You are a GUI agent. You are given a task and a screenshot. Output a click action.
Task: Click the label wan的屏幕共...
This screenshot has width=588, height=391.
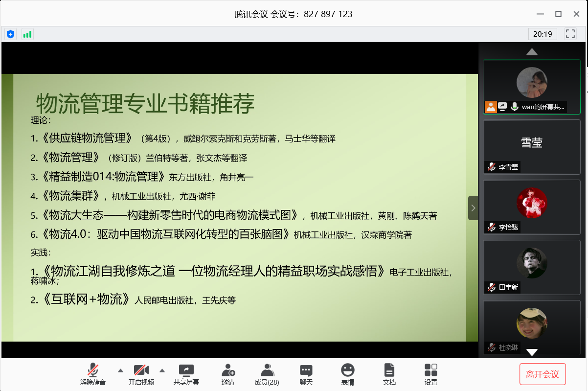(543, 107)
